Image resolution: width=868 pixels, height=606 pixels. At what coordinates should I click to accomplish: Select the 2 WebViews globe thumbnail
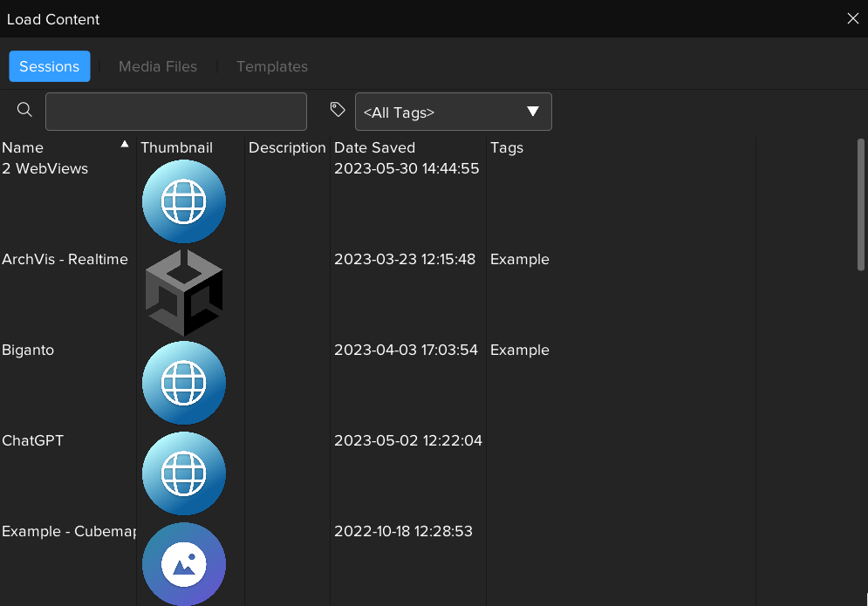point(184,202)
